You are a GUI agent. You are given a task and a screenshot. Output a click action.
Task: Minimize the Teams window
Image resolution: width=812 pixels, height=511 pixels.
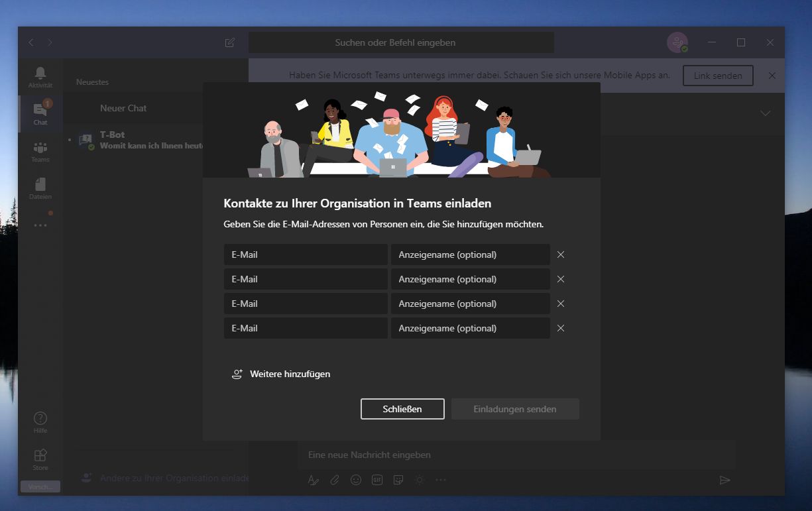[712, 42]
